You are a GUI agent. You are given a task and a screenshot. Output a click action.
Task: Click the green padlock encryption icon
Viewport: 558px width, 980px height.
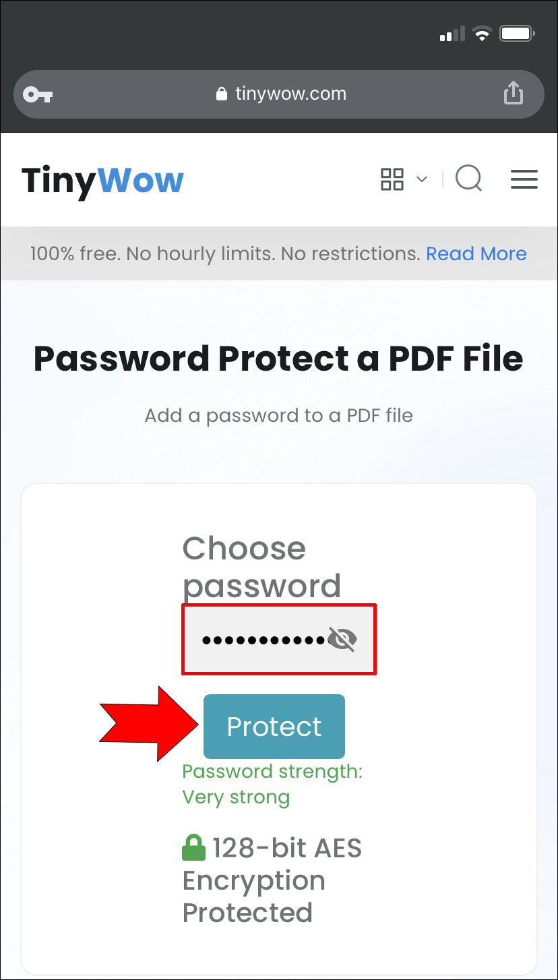point(193,848)
